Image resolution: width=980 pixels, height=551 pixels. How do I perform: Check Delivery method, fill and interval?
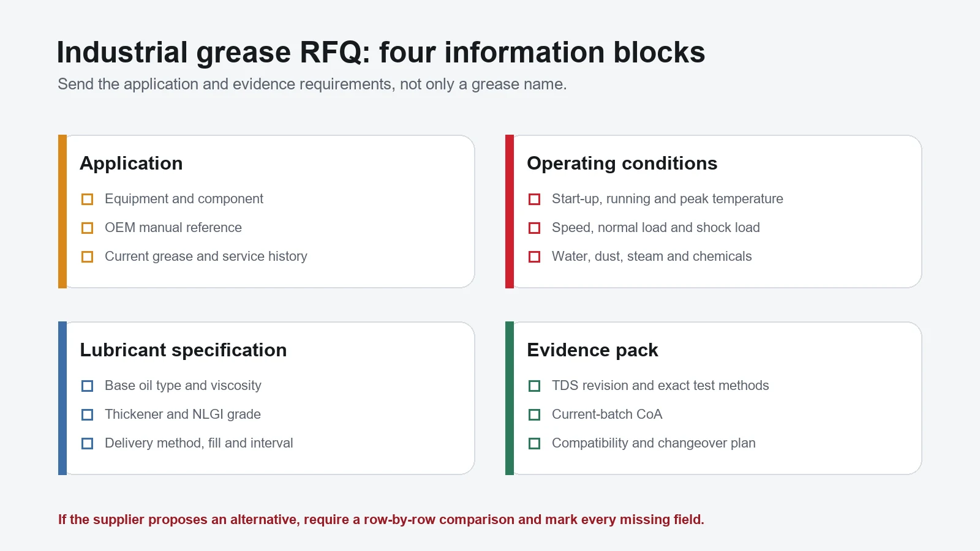point(88,444)
